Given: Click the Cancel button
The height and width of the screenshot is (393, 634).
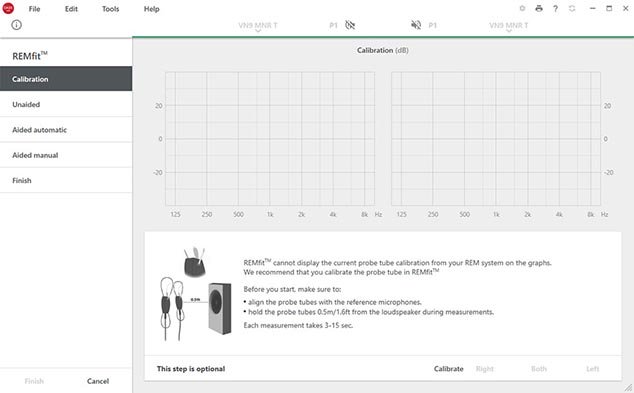Looking at the screenshot, I should point(98,381).
